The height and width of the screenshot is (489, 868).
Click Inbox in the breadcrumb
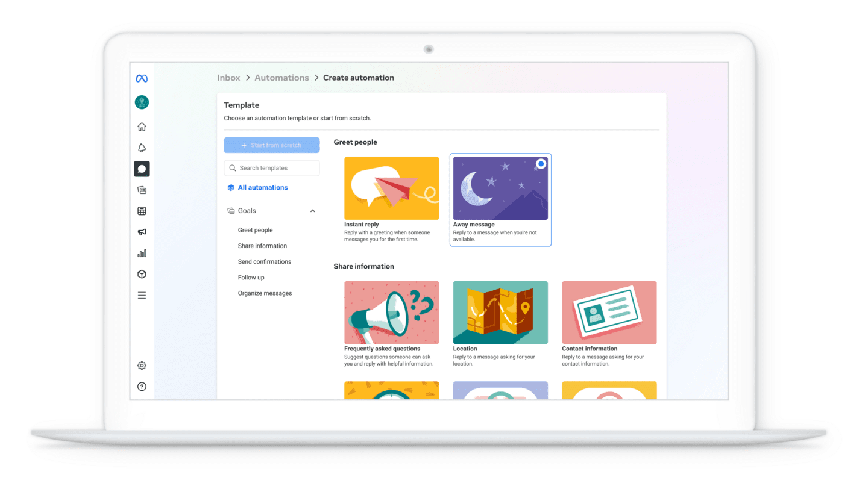pyautogui.click(x=228, y=78)
